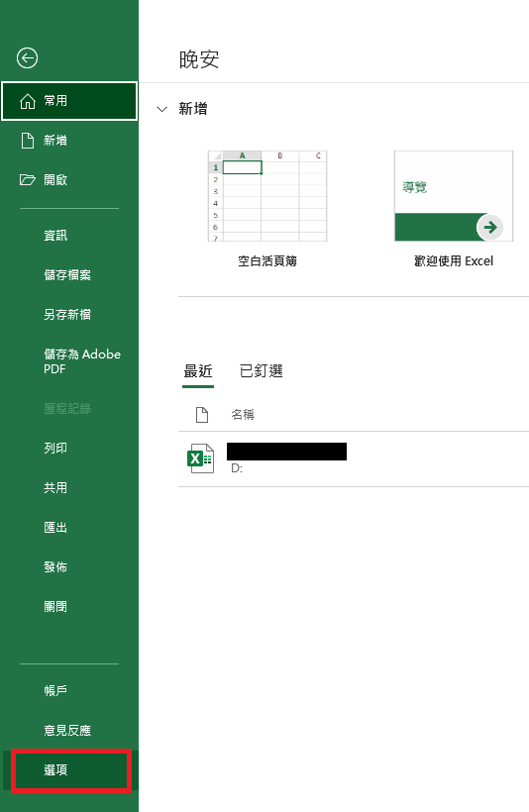This screenshot has width=529, height=812.
Task: Open 意見反應 feedback page
Action: coord(69,730)
